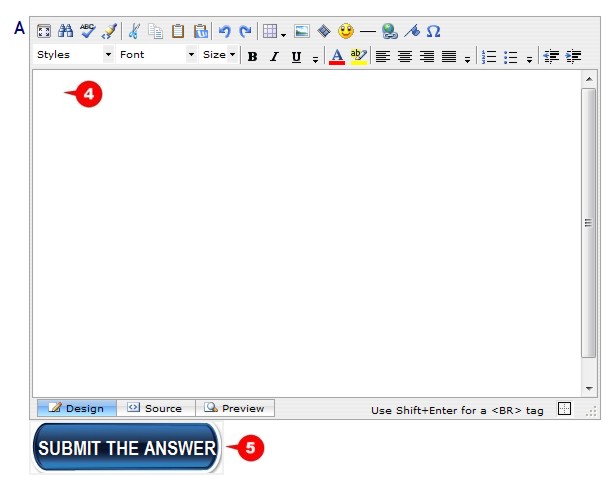Toggle numbered list

(489, 57)
